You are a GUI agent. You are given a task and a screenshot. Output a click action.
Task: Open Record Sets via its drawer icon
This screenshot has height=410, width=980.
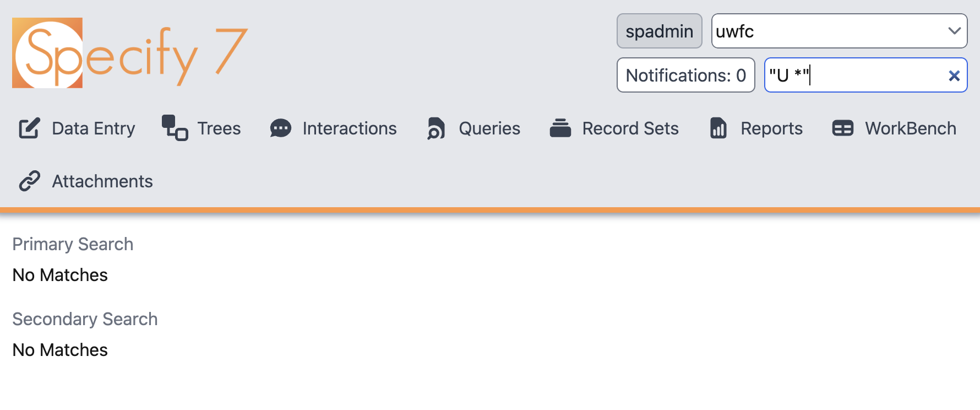coord(561,128)
